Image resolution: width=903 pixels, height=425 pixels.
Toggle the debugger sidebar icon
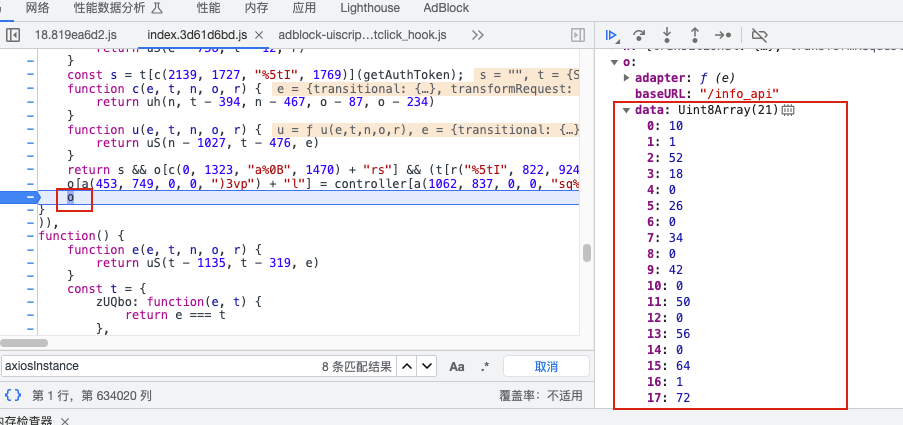pyautogui.click(x=578, y=35)
